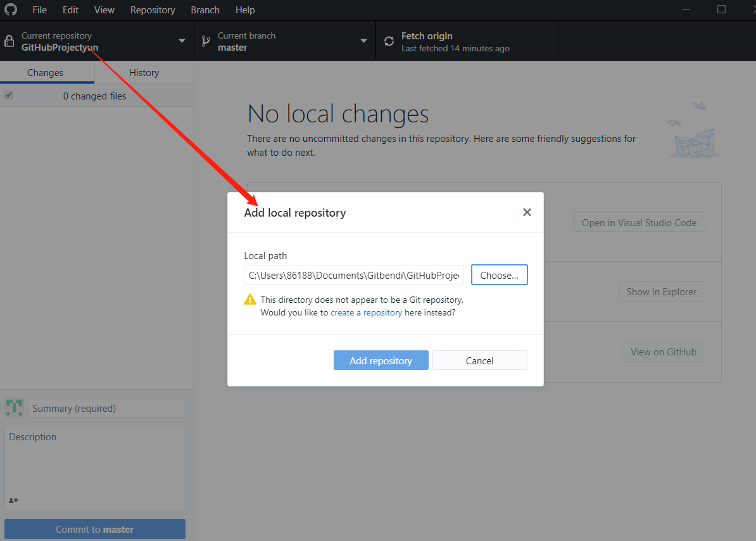756x541 pixels.
Task: Click View on GitHub button
Action: click(664, 352)
